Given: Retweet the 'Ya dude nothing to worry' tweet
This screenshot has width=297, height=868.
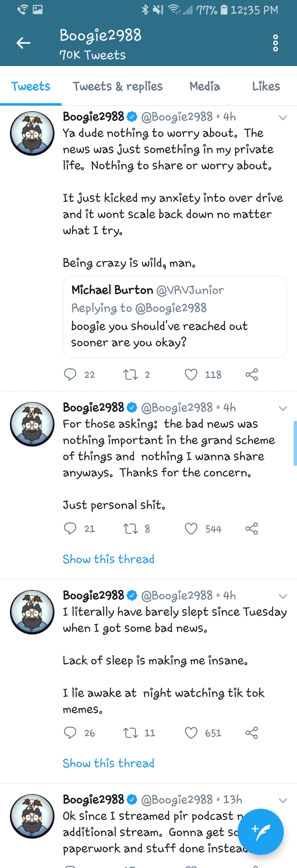Looking at the screenshot, I should pyautogui.click(x=130, y=374).
